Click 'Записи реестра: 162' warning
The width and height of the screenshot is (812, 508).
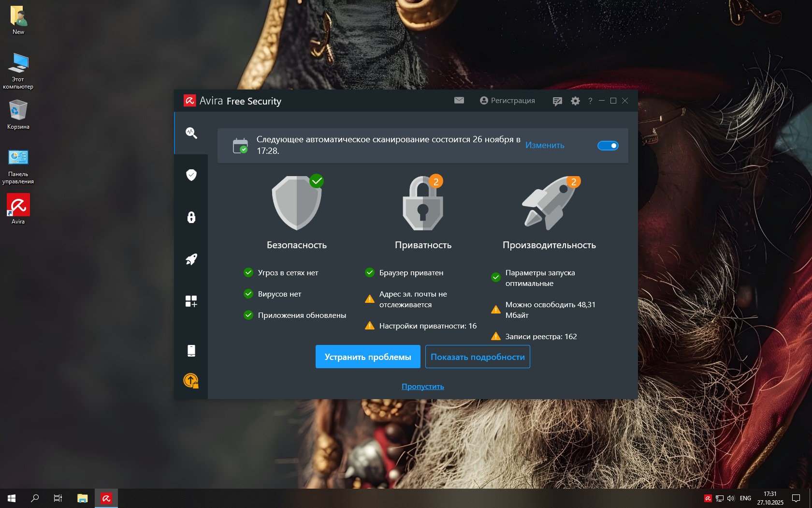coord(534,337)
